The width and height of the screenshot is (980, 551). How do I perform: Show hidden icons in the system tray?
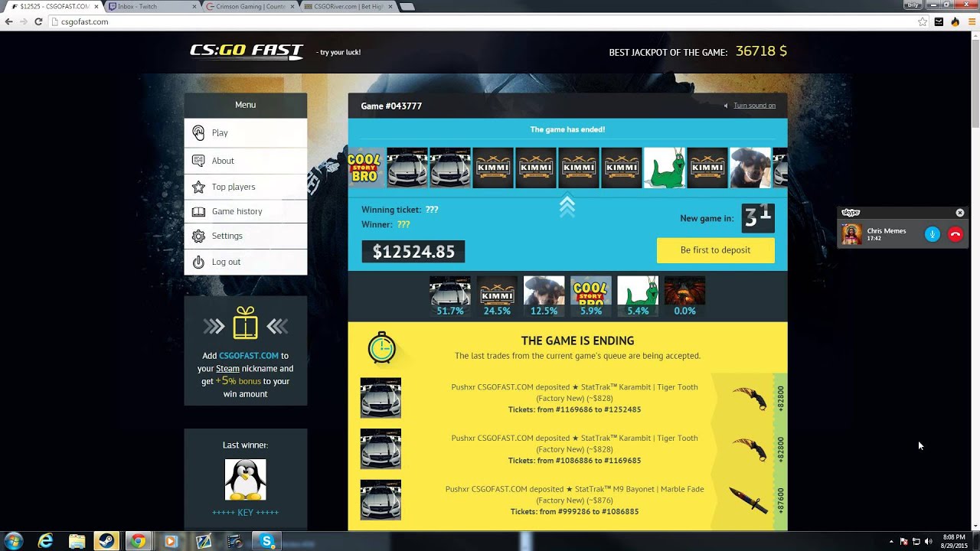click(890, 542)
